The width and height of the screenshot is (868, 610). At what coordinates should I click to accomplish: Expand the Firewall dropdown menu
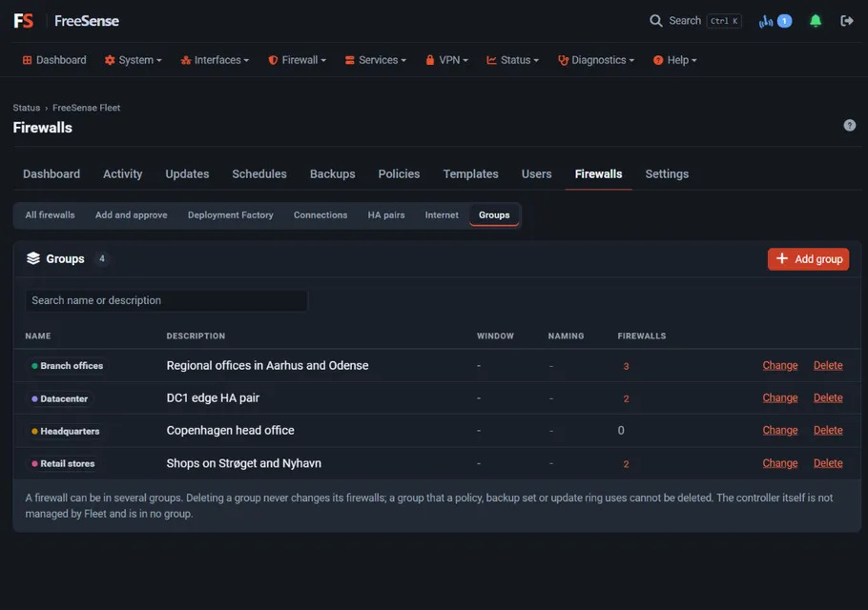click(297, 60)
